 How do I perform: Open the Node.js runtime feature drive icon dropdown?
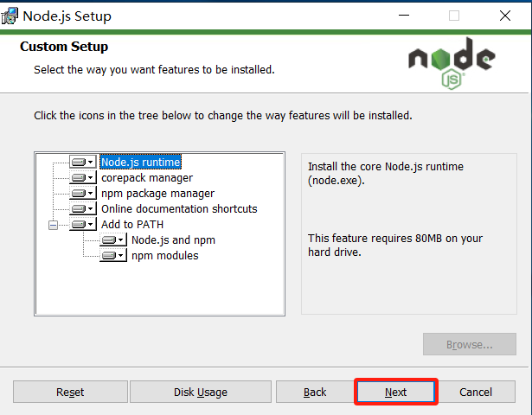[x=83, y=162]
